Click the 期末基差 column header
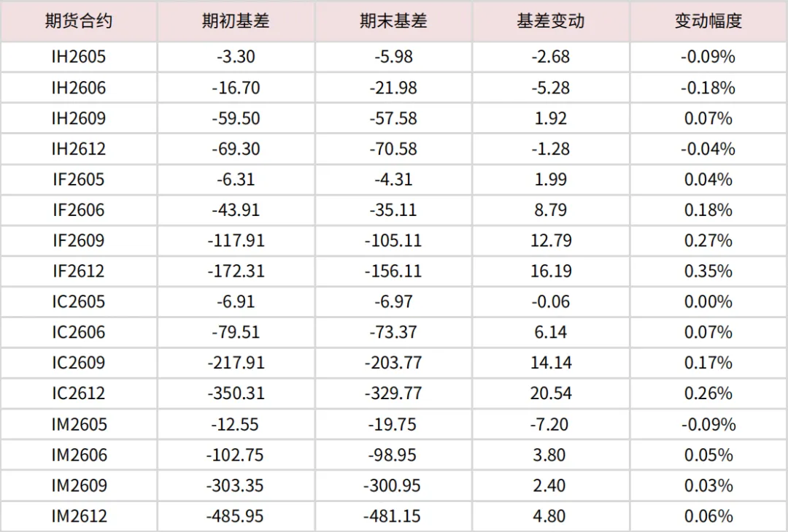This screenshot has width=788, height=532. click(x=393, y=20)
